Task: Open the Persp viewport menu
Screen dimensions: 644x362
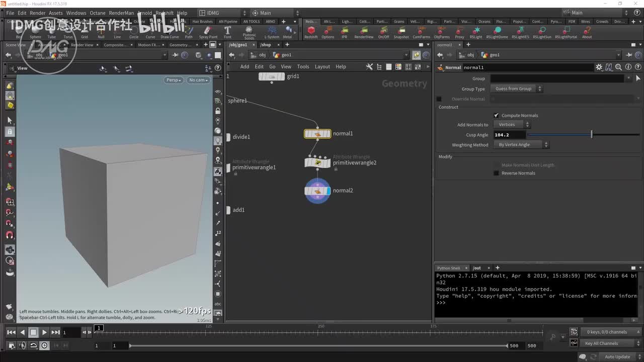Action: click(x=173, y=80)
